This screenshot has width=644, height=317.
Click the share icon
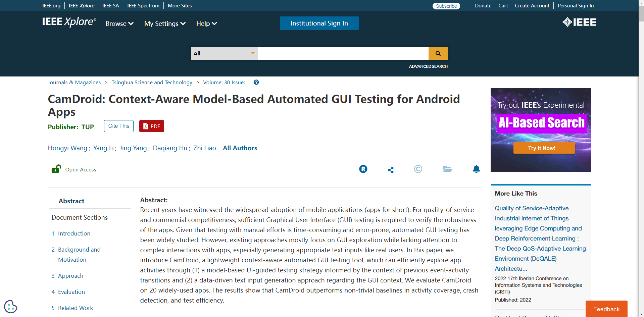(391, 170)
